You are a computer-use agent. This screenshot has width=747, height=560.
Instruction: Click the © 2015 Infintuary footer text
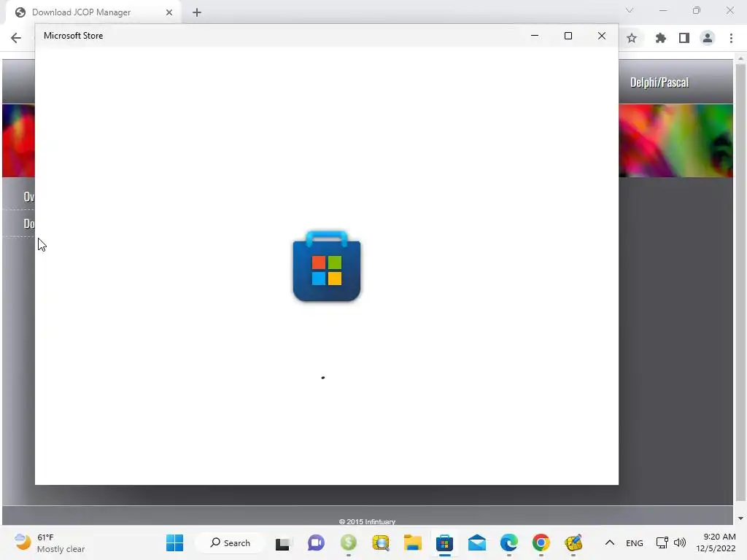[x=368, y=521]
